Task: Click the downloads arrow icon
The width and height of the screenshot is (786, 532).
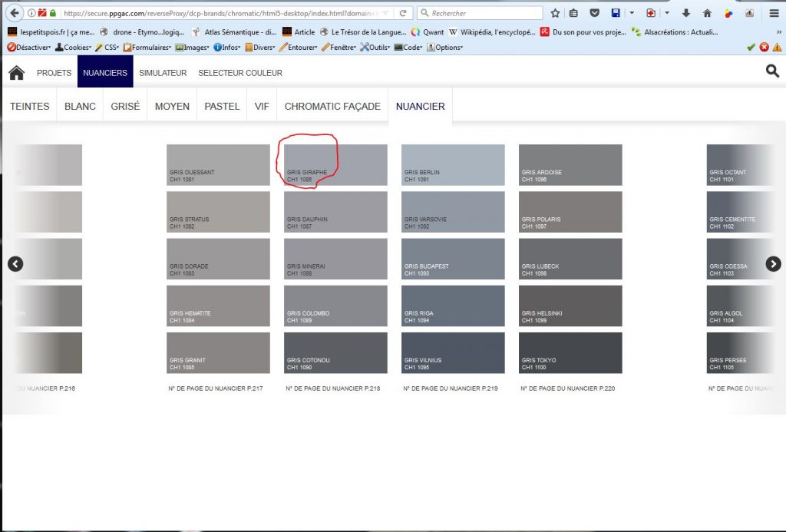Action: (686, 13)
